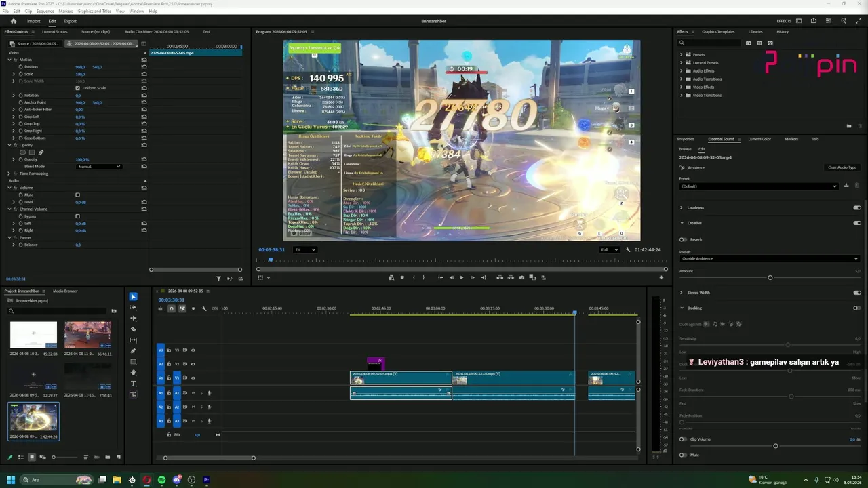The height and width of the screenshot is (488, 868).
Task: Click Clear Audio Type button
Action: 842,167
